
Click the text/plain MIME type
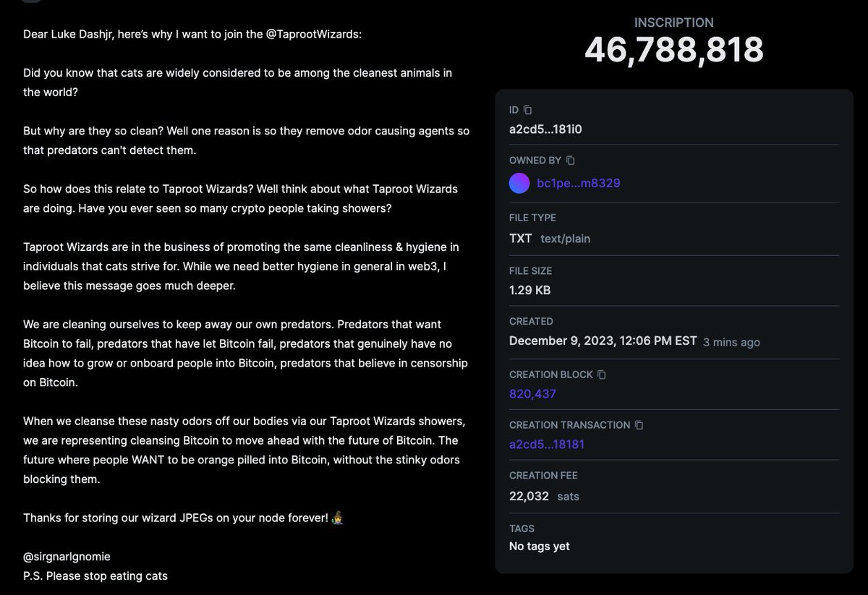click(x=566, y=239)
